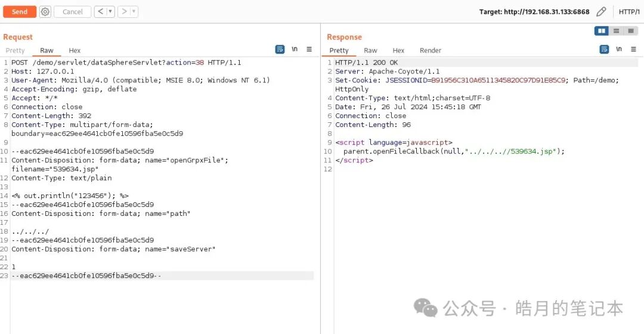
Task: Click the Content-Length: 96 response header
Action: coord(373,125)
